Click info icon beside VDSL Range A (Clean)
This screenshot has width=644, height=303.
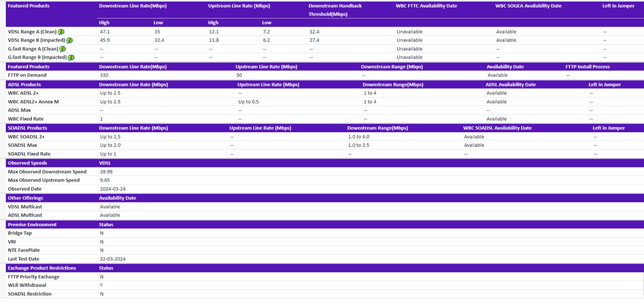[62, 31]
